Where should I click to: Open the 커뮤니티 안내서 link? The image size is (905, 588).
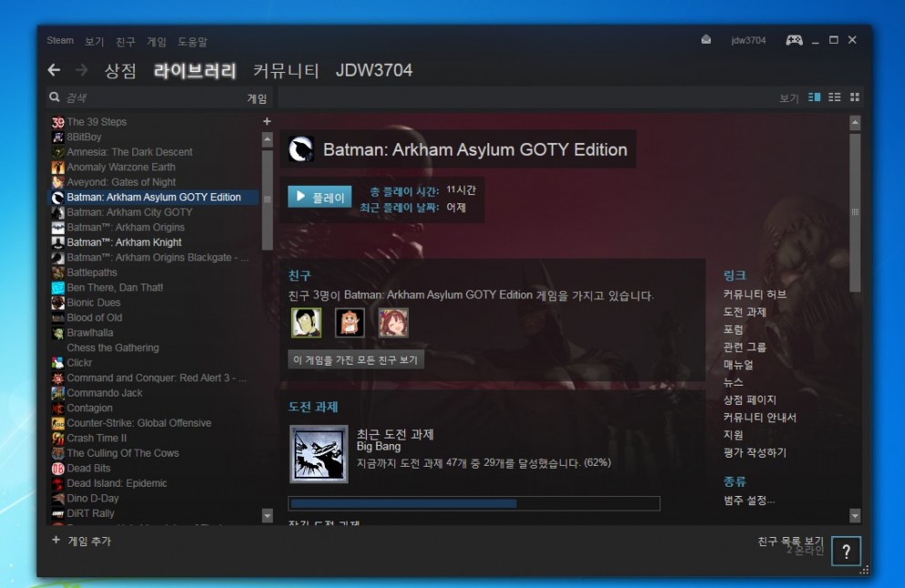coord(760,418)
